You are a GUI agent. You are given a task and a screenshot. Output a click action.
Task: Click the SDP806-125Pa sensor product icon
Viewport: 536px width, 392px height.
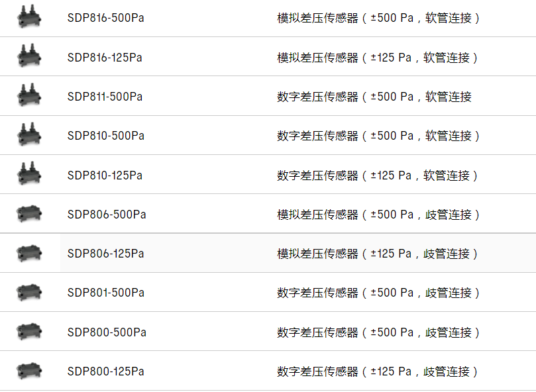pyautogui.click(x=28, y=253)
